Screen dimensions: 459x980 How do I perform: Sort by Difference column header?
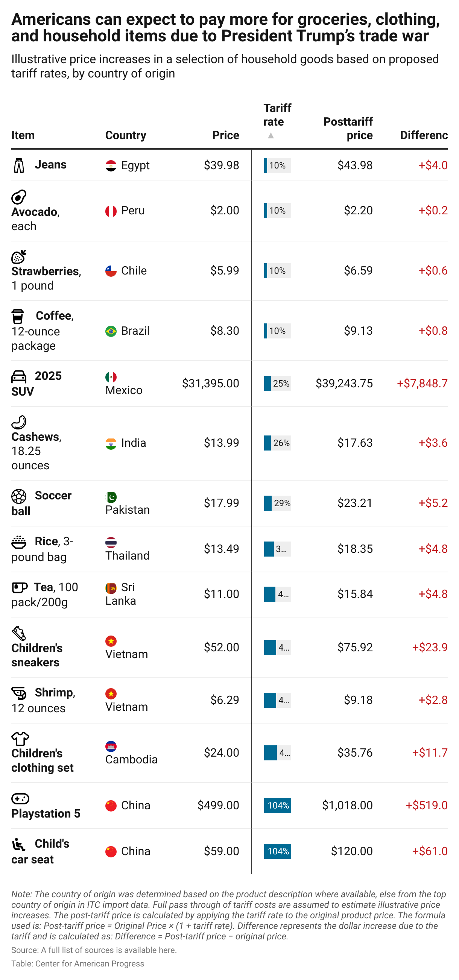coord(423,135)
